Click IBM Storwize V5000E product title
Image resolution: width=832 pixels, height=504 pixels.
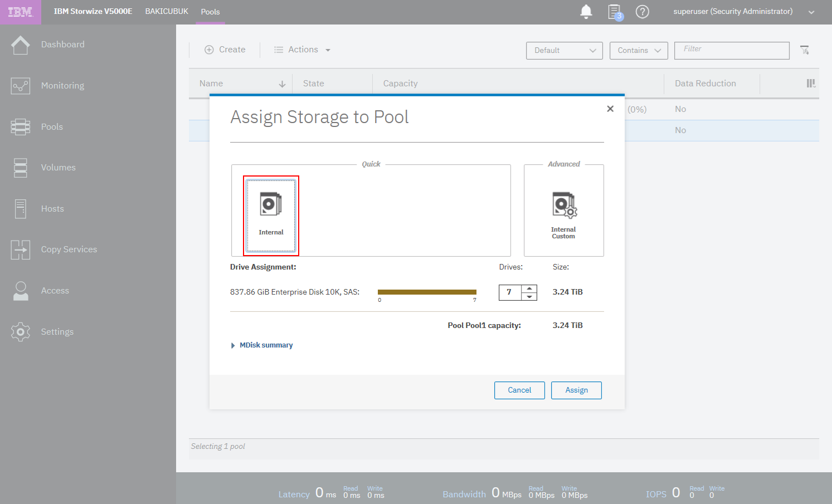coord(93,11)
